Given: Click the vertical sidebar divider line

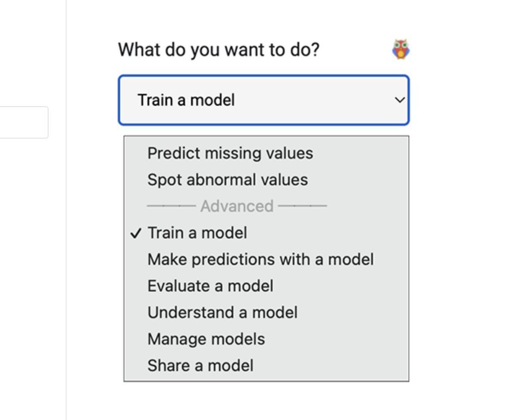Looking at the screenshot, I should 66,210.
